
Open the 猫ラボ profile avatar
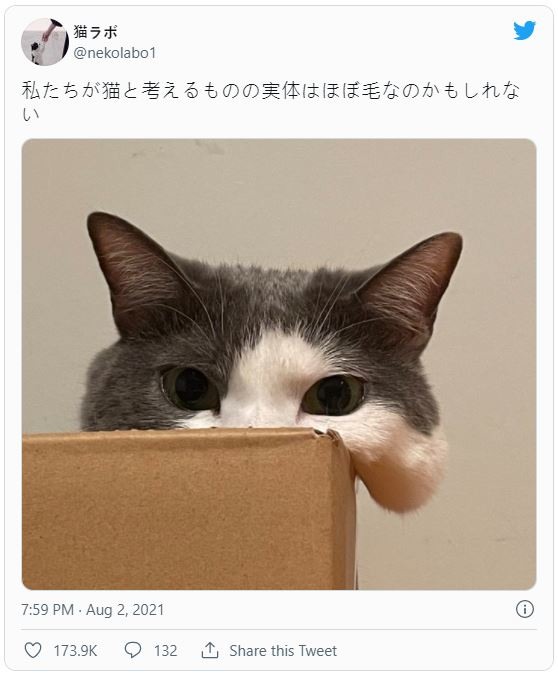(45, 42)
